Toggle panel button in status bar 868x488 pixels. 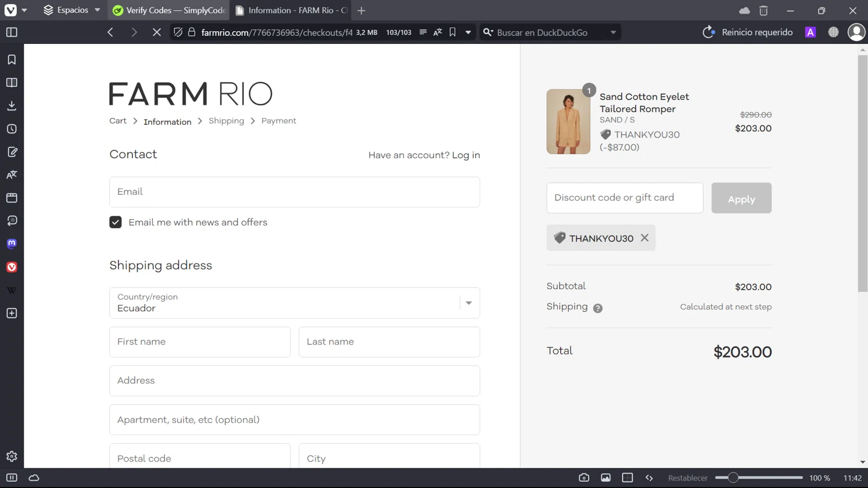click(12, 478)
